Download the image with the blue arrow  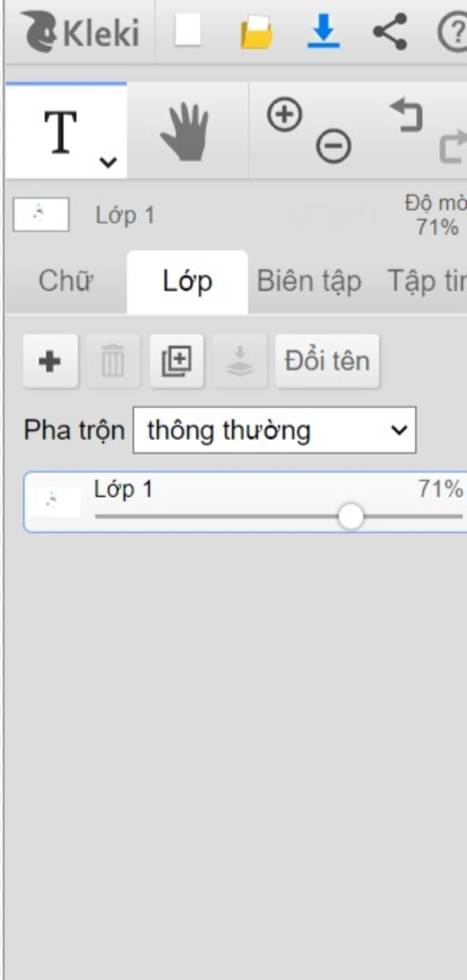tap(323, 31)
